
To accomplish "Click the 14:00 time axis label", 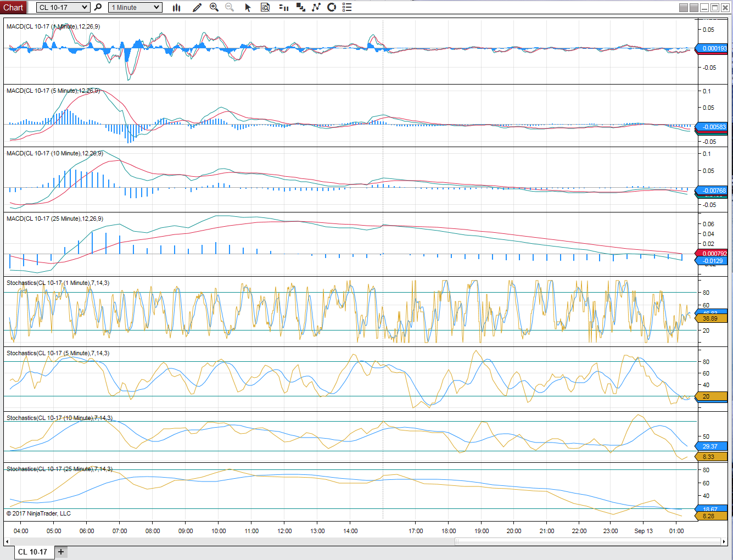I will point(350,531).
